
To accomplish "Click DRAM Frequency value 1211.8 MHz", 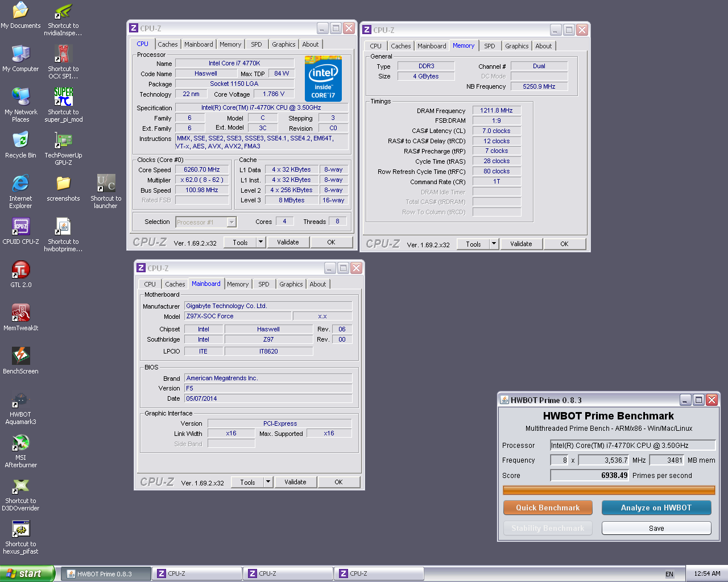I will point(497,110).
